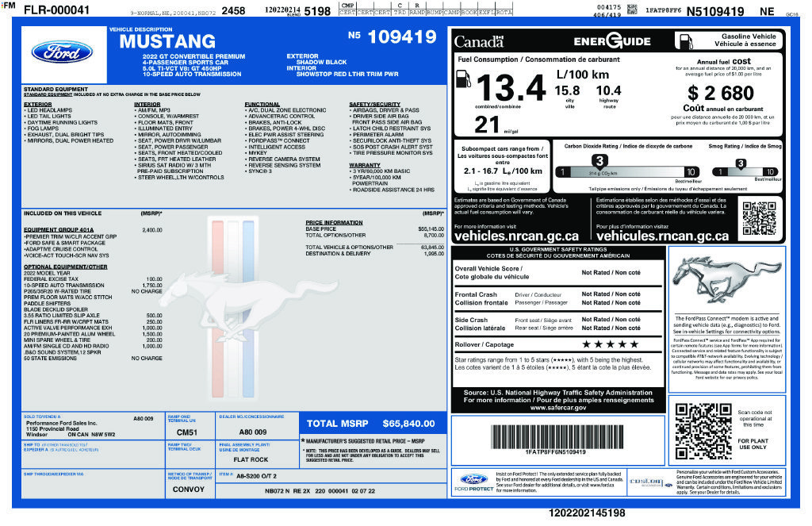
Task: Click the MUSTANG vehicle title
Action: tap(167, 41)
